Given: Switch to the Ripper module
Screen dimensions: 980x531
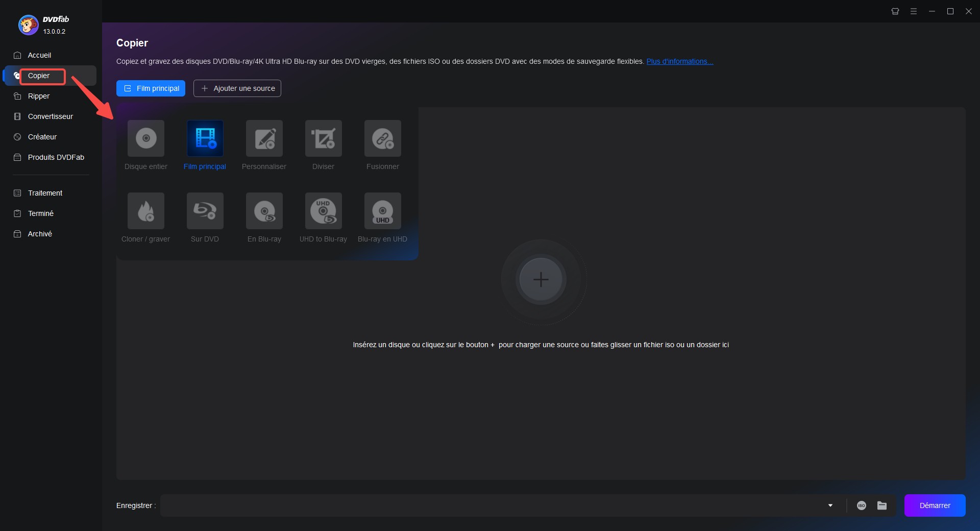Looking at the screenshot, I should (50, 96).
